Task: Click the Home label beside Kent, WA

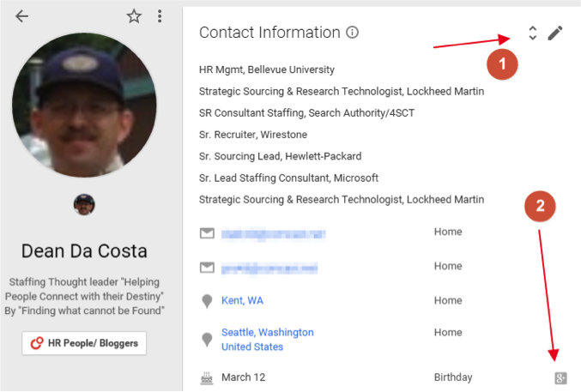Action: (448, 300)
